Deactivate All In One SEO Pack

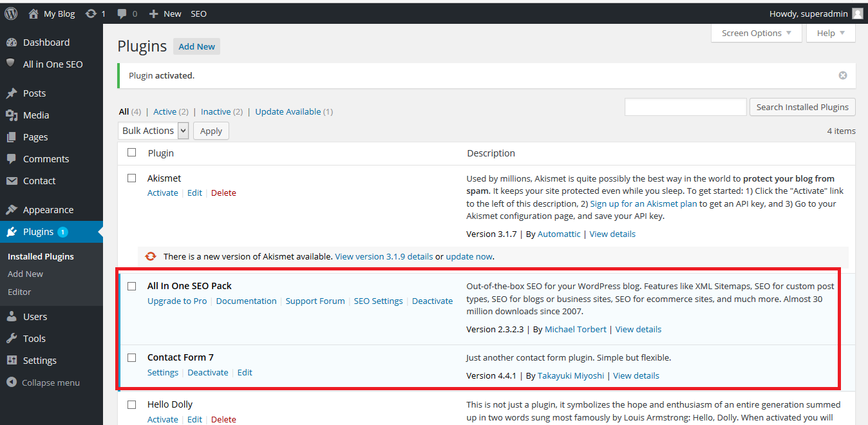click(432, 301)
